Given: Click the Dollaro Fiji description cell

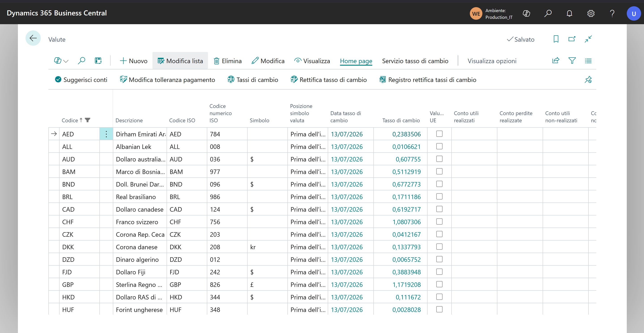Looking at the screenshot, I should pos(140,272).
